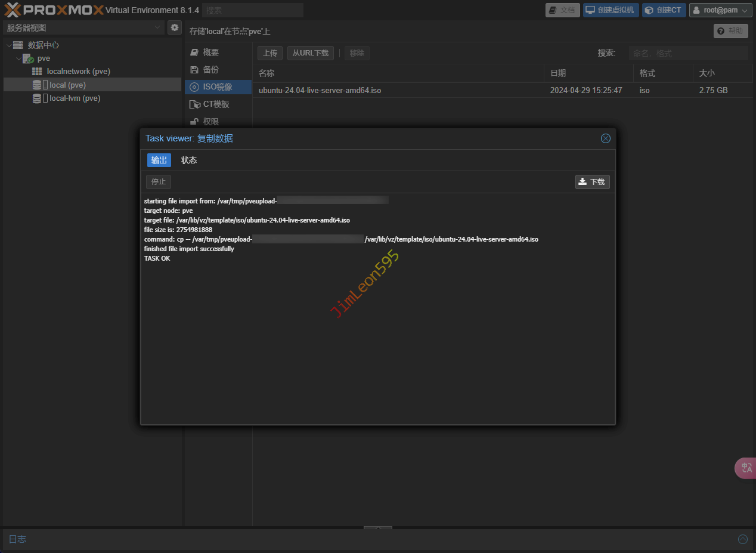The width and height of the screenshot is (756, 553).
Task: Click the Proxmox logo in header
Action: (x=54, y=10)
